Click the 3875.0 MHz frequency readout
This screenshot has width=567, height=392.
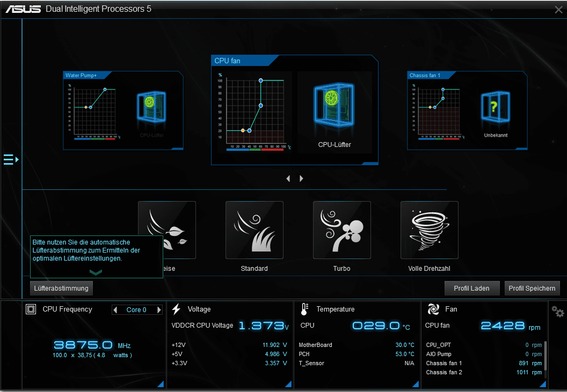point(92,345)
